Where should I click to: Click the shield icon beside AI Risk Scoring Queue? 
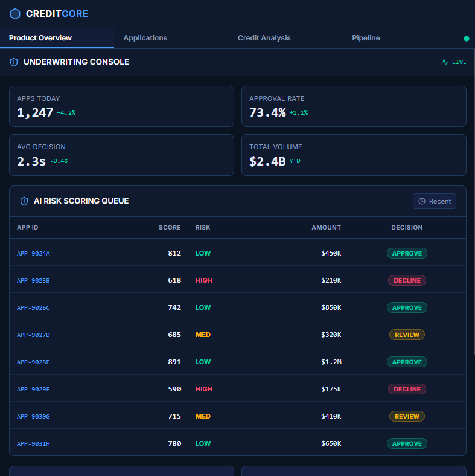[24, 201]
